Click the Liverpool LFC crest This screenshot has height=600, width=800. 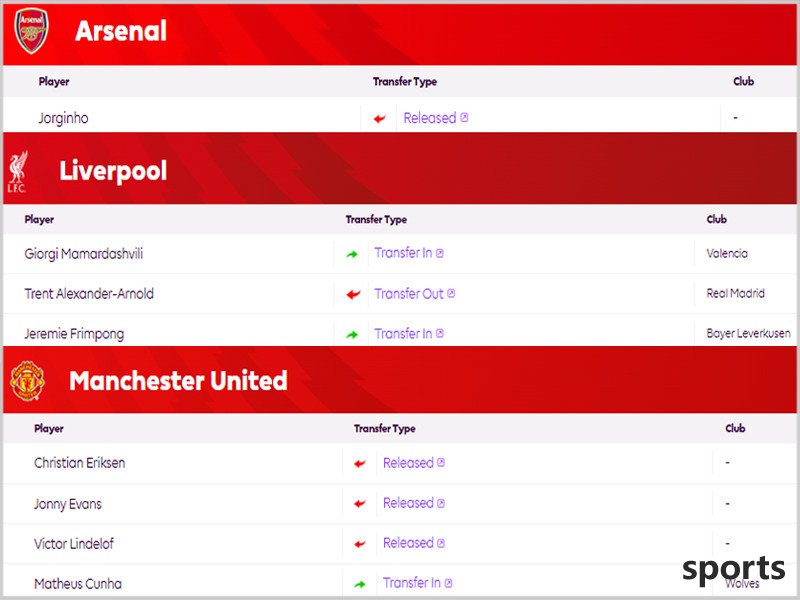click(17, 171)
